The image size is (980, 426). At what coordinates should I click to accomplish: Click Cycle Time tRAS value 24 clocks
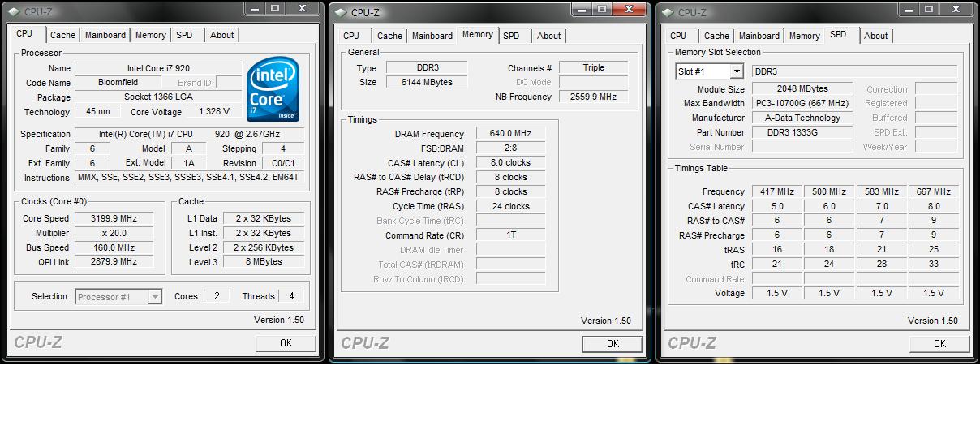(511, 206)
